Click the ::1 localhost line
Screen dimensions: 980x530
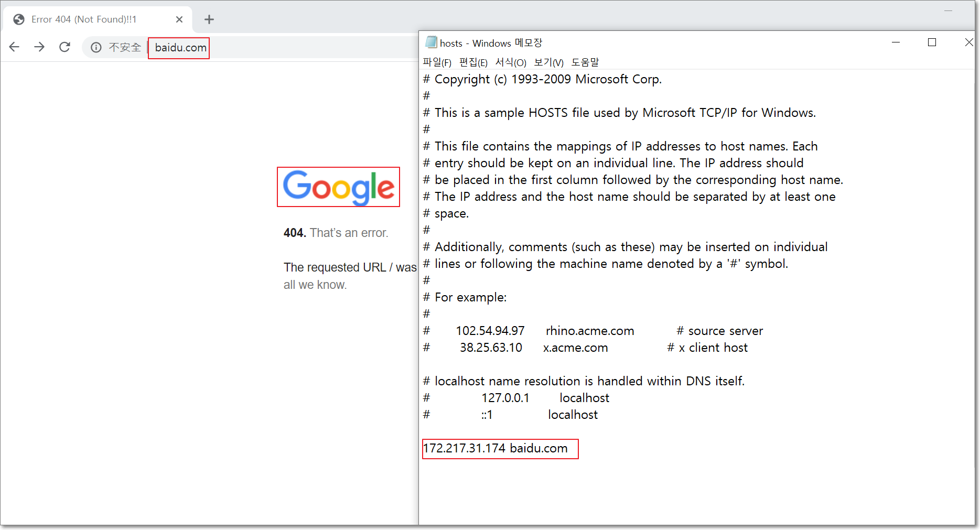pos(511,415)
